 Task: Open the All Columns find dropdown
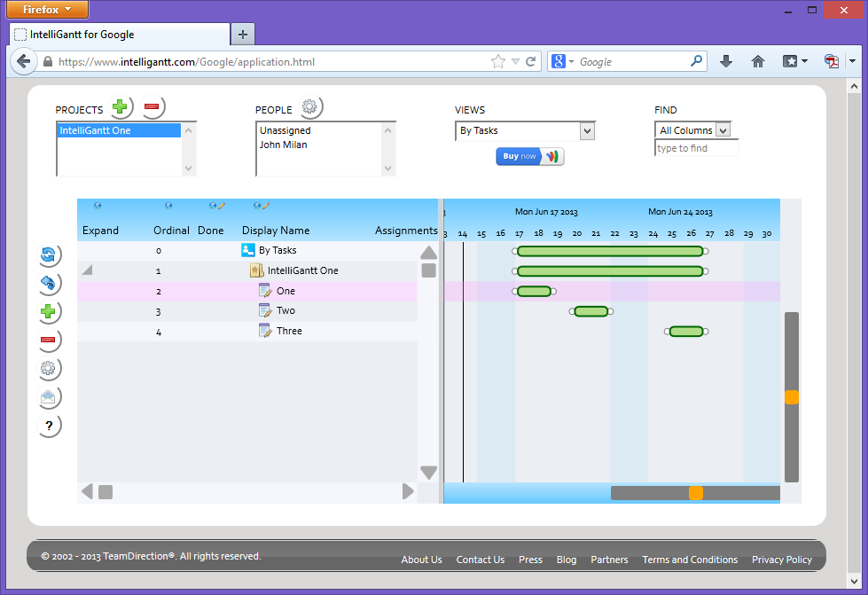tap(723, 130)
